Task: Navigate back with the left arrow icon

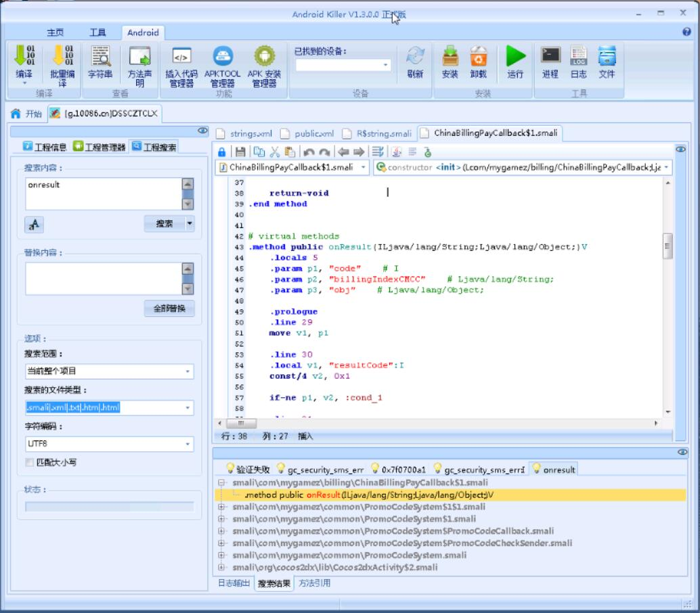Action: coord(343,152)
